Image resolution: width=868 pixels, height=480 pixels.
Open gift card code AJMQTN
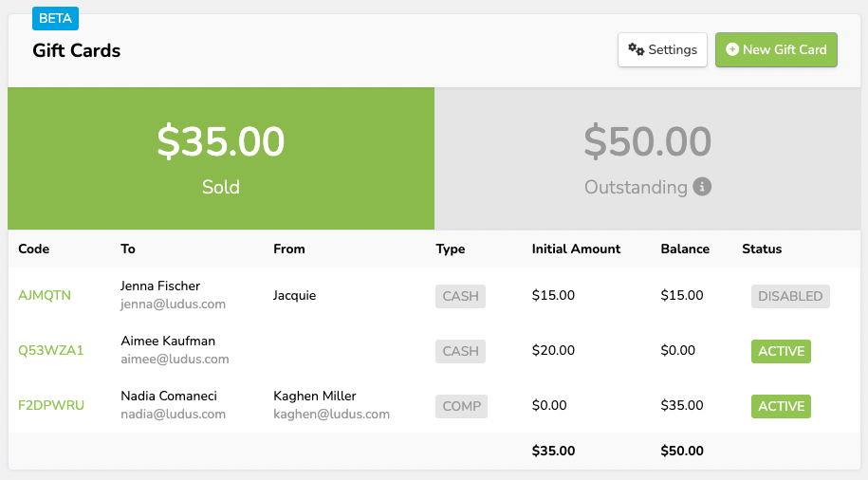pos(45,295)
